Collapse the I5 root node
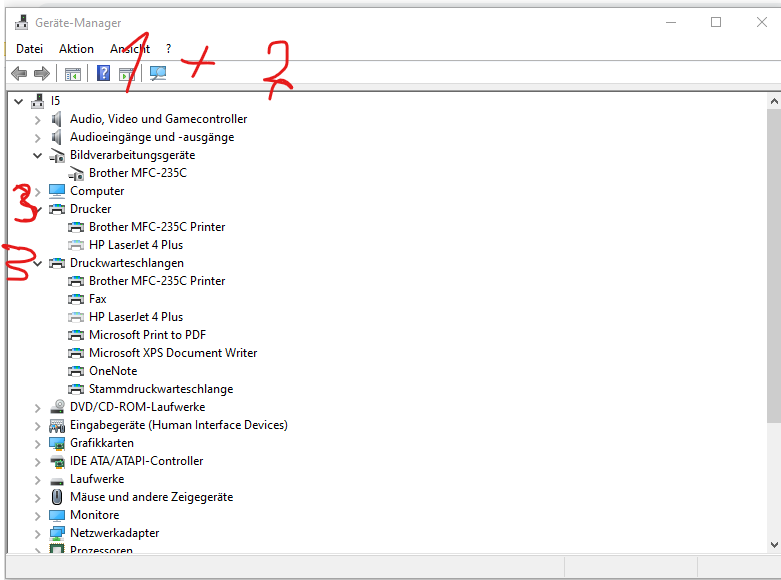This screenshot has height=580, width=781. tap(19, 101)
